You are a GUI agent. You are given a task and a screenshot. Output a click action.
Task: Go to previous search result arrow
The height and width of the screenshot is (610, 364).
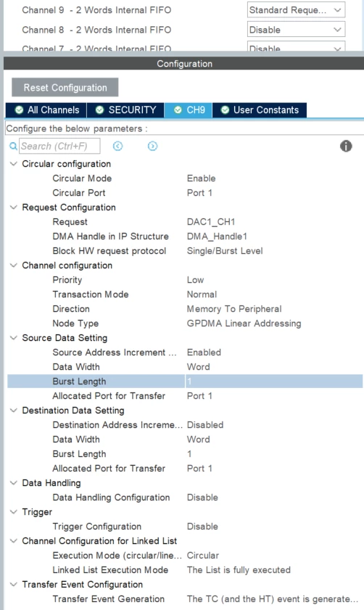click(x=118, y=146)
